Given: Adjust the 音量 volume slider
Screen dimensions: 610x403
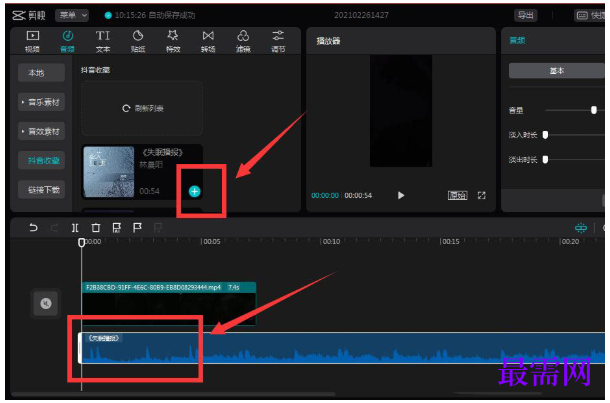Looking at the screenshot, I should pyautogui.click(x=594, y=110).
